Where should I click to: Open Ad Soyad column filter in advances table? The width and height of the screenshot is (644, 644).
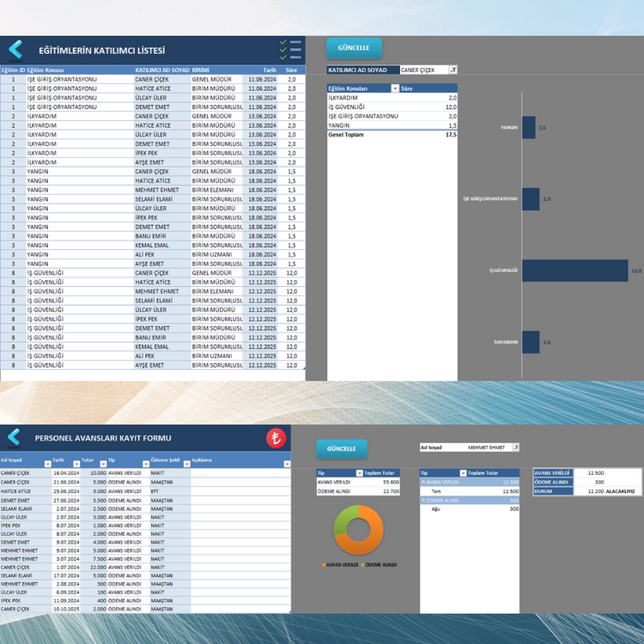[x=47, y=464]
